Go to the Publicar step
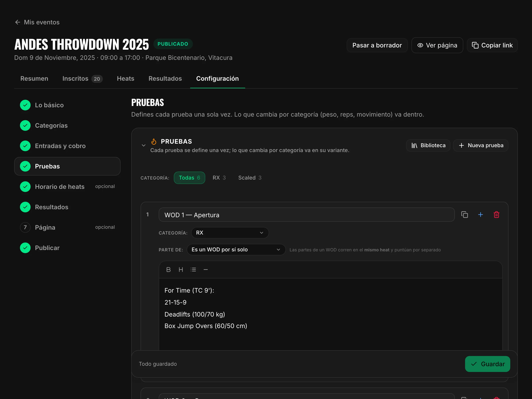 (x=67, y=248)
